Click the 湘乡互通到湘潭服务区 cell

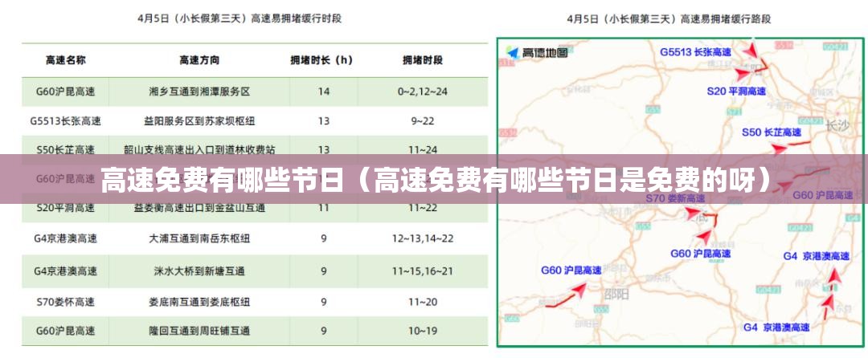pos(199,92)
